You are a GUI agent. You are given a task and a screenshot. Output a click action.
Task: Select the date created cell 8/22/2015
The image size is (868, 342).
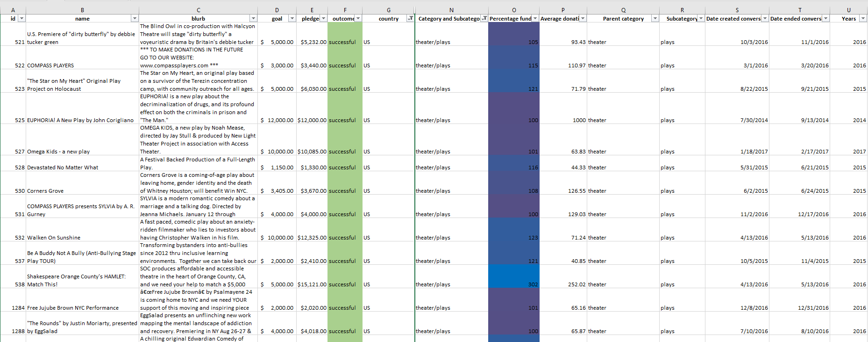(x=737, y=81)
